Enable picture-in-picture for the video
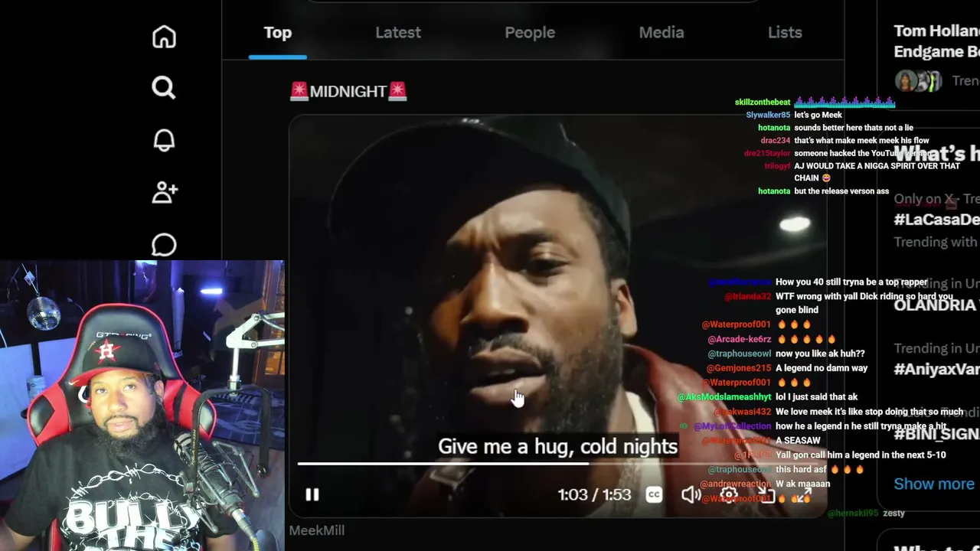This screenshot has width=980, height=551. [x=766, y=495]
